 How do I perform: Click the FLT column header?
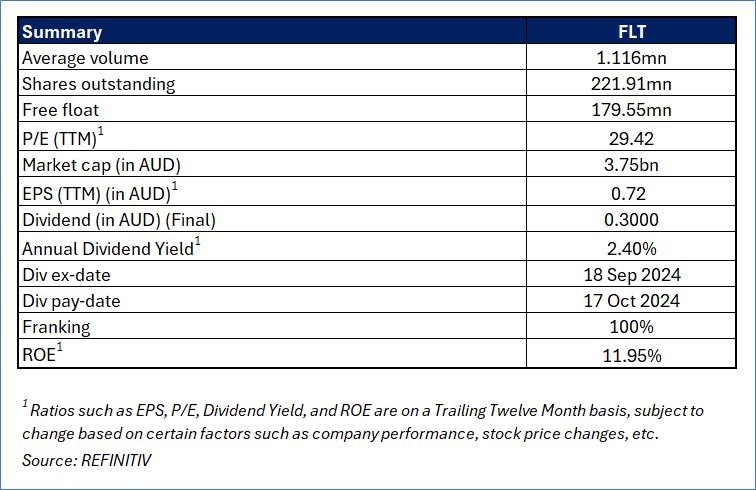point(631,33)
